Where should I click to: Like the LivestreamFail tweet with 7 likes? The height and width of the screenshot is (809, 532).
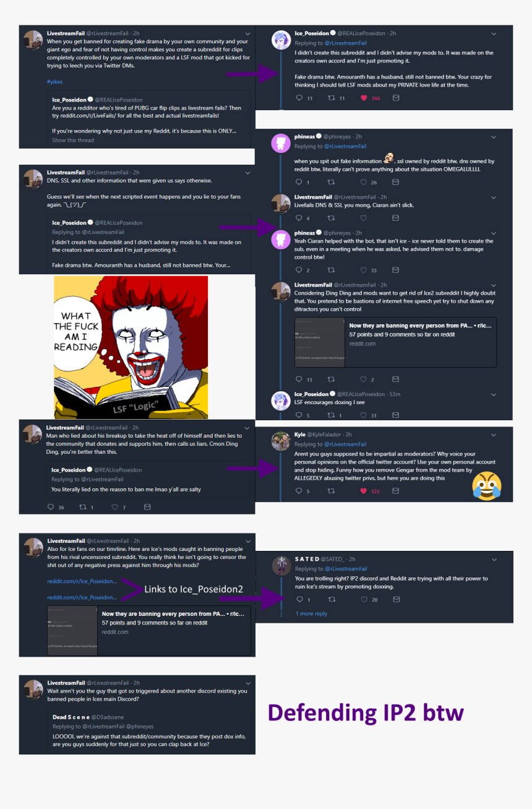(114, 507)
